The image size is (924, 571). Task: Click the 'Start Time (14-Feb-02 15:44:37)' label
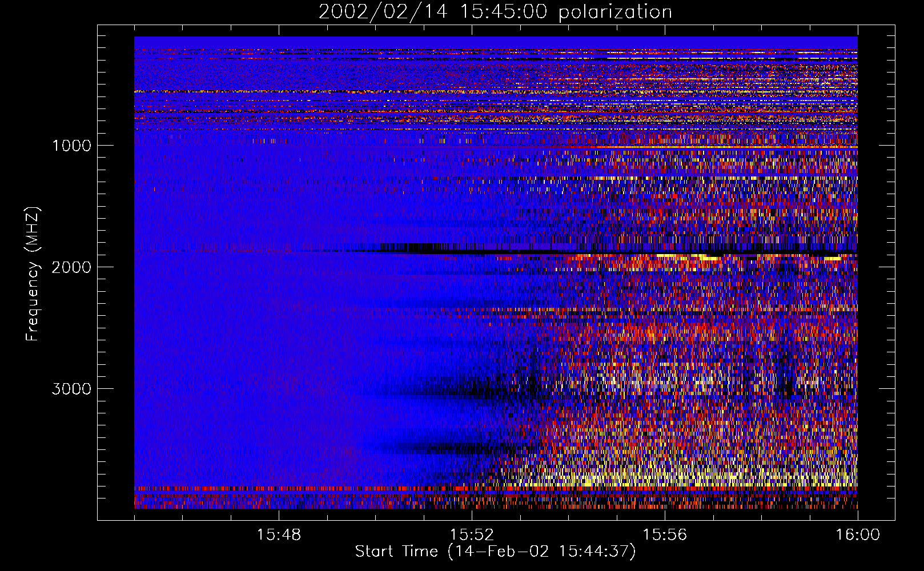pyautogui.click(x=495, y=552)
